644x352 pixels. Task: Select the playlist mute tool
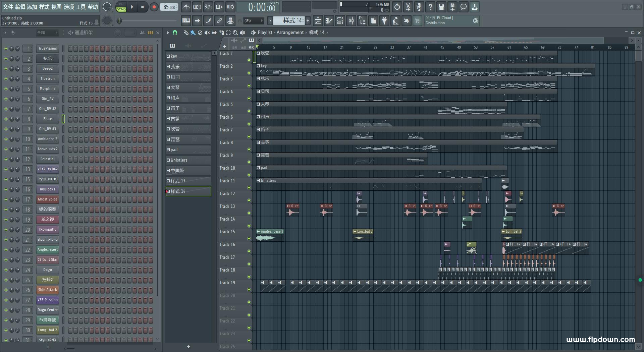coord(207,33)
